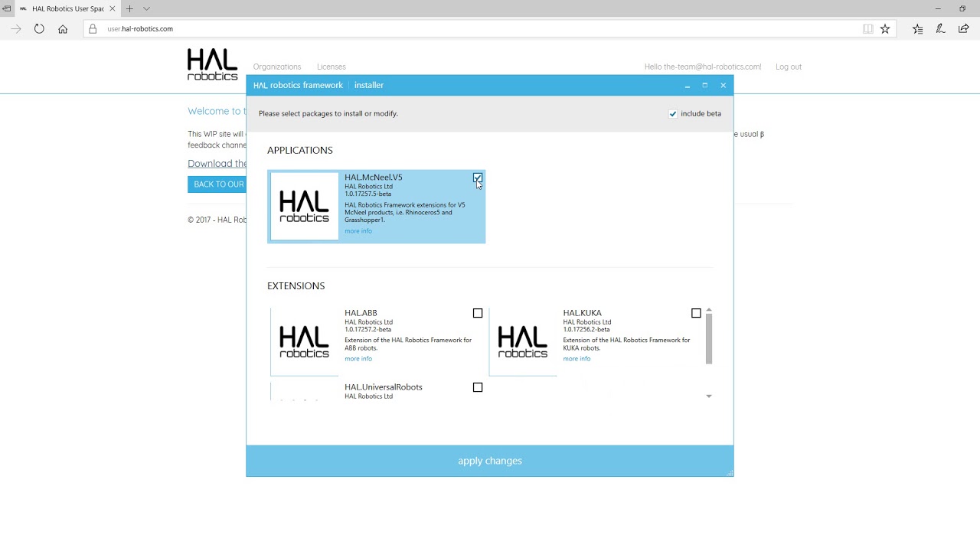
Task: Click the installer resize grip corner
Action: [729, 472]
